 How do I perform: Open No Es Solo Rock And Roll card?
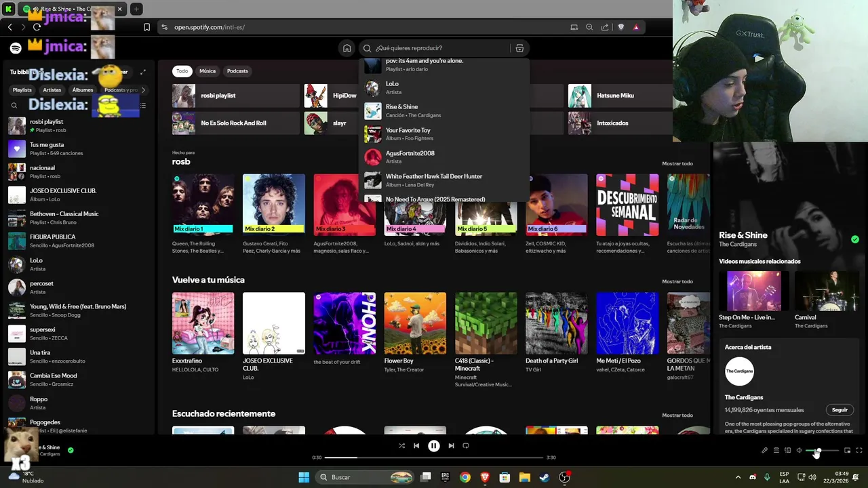235,123
